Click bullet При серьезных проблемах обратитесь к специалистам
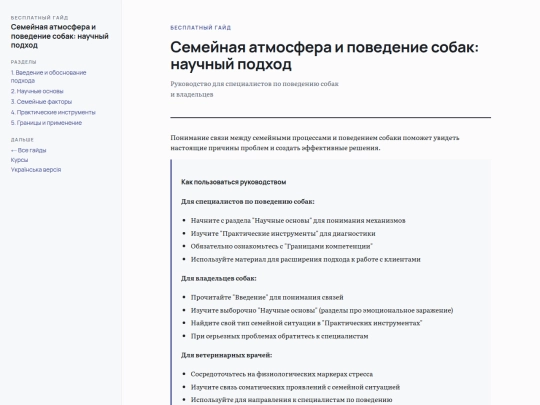Screen dimensions: 540x405 (x=279, y=336)
